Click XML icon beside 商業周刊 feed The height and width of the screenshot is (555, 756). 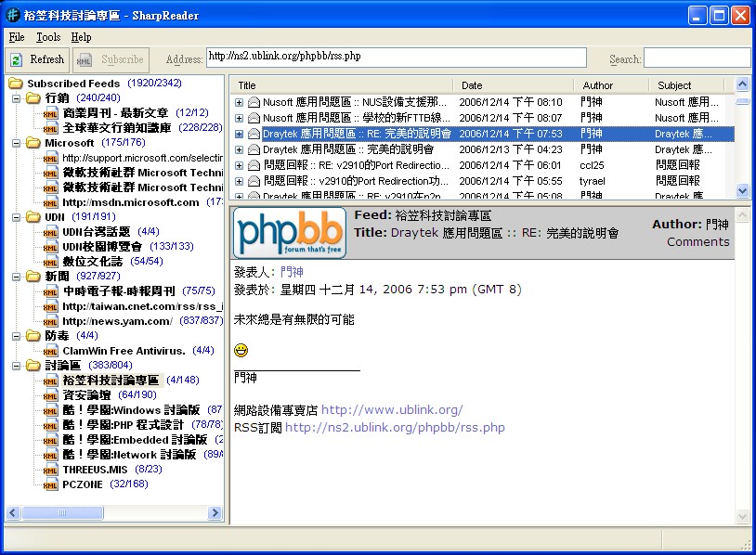click(50, 113)
